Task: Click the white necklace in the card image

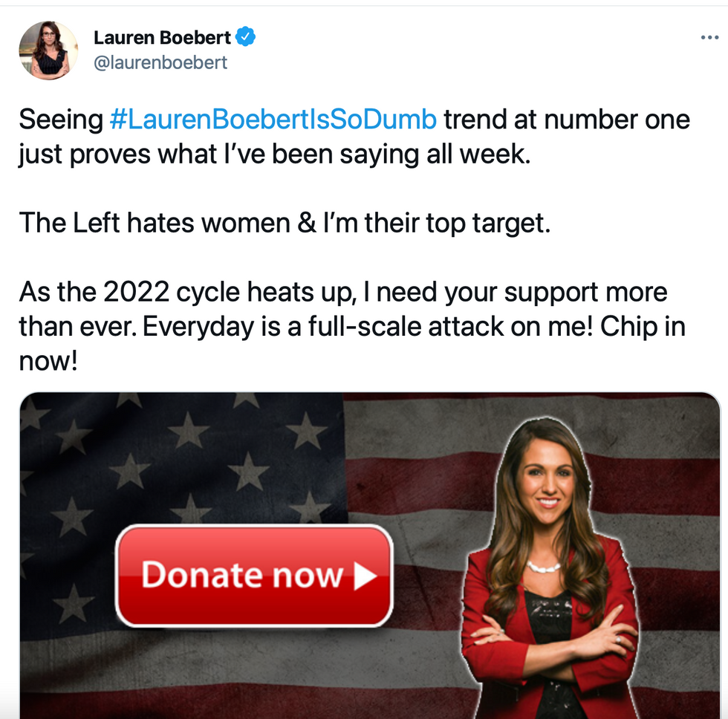Action: [x=544, y=566]
